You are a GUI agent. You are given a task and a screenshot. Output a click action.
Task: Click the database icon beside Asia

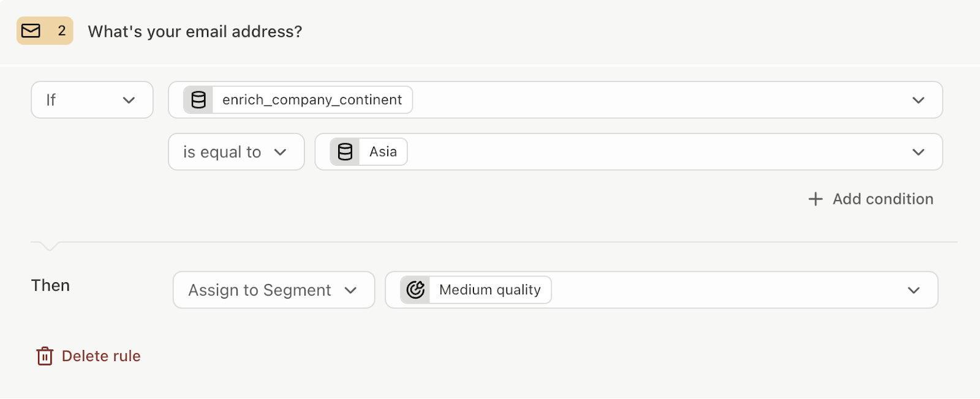tap(345, 152)
